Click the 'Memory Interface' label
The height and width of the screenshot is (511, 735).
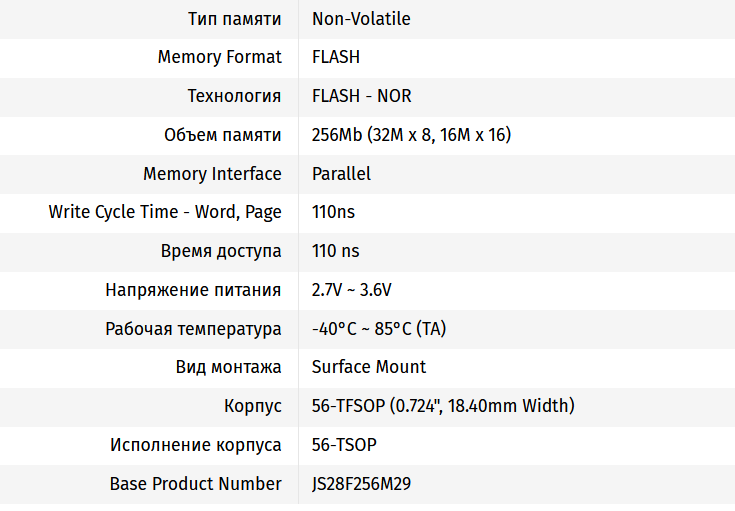coord(212,174)
